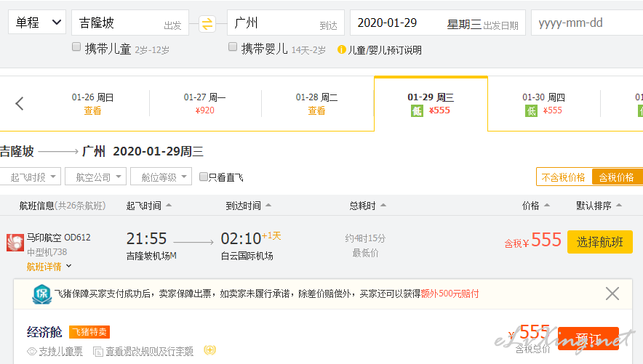Click the 吉隆坡 departure city field

tap(130, 23)
